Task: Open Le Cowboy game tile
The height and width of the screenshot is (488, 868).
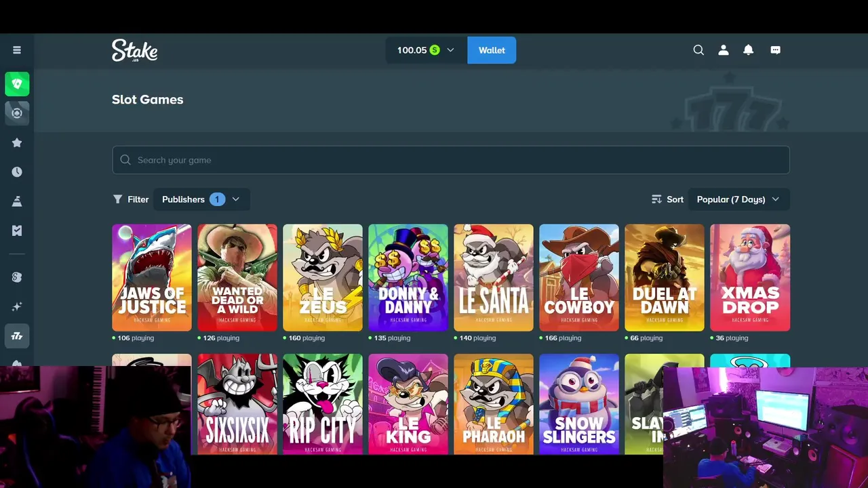Action: click(579, 278)
